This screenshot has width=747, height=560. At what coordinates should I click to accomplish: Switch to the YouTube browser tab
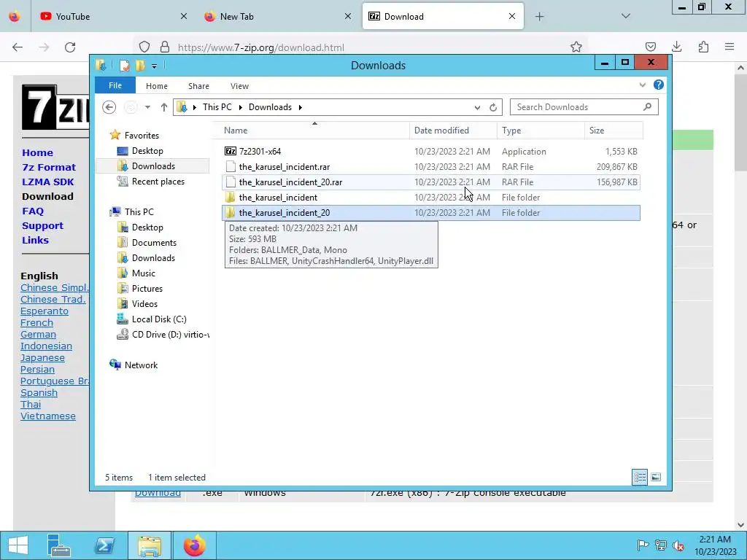(x=112, y=16)
